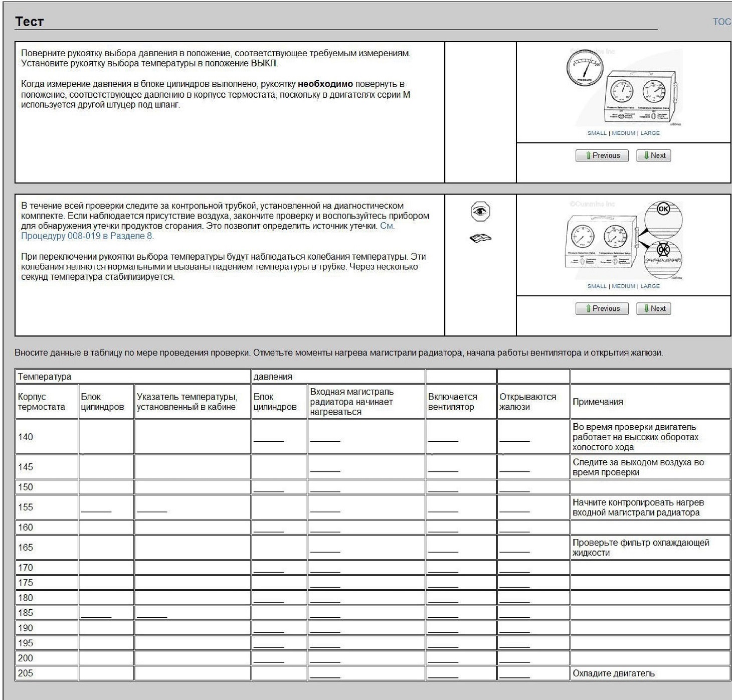Click block temperature blank in row 155
Image resolution: width=732 pixels, height=700 pixels.
96,509
